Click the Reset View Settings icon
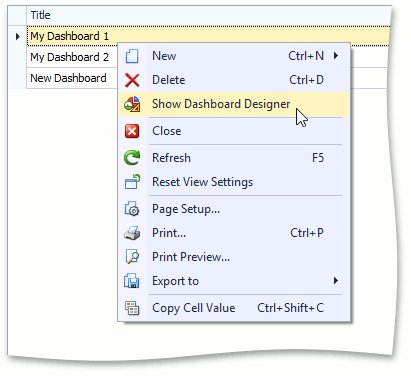411x376 pixels. point(132,182)
